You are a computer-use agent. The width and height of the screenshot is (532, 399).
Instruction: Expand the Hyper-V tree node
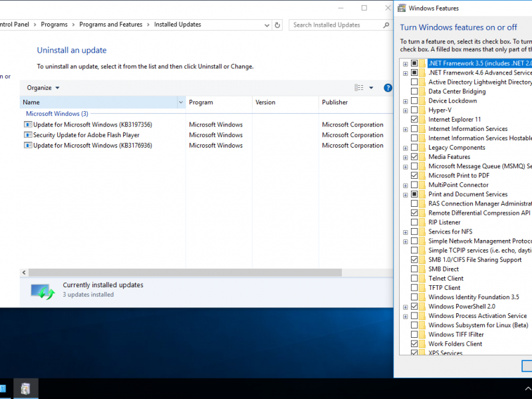(406, 110)
